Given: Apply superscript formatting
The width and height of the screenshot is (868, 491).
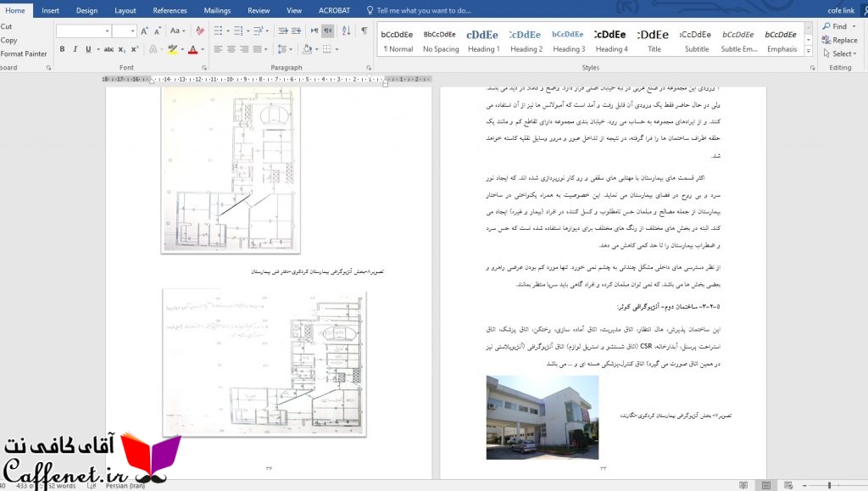Looking at the screenshot, I should 135,49.
